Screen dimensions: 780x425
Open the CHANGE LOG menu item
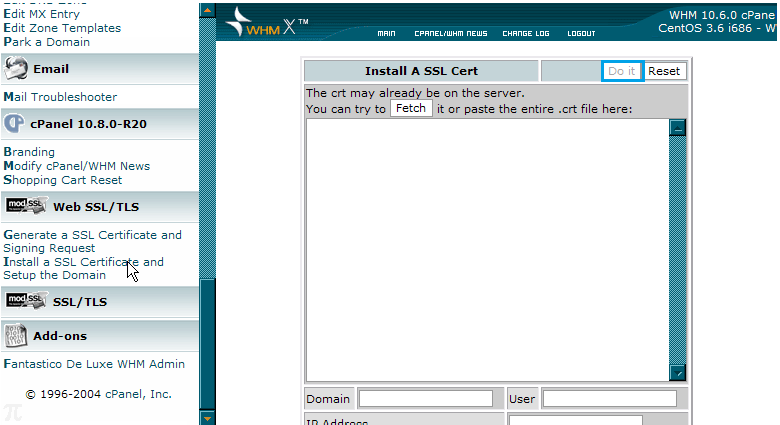tap(526, 33)
